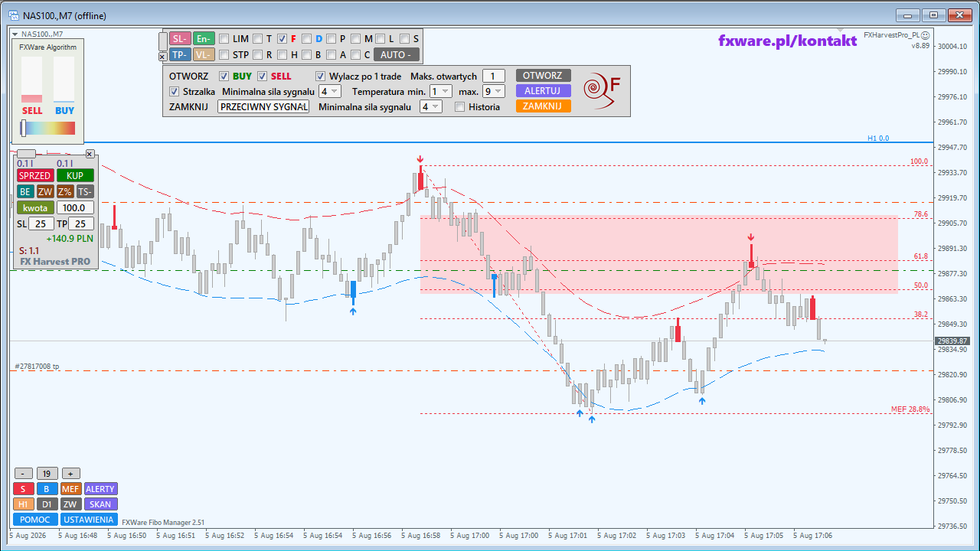Toggle the S checkbox in the top row
The image size is (980, 551).
[x=404, y=38]
